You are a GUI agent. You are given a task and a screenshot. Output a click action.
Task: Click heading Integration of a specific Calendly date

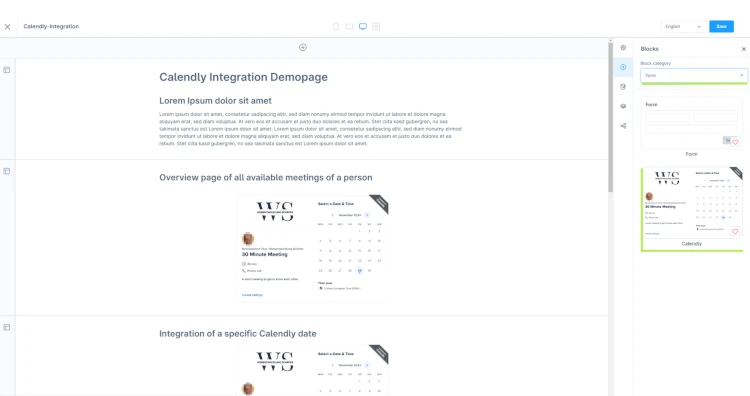click(238, 333)
